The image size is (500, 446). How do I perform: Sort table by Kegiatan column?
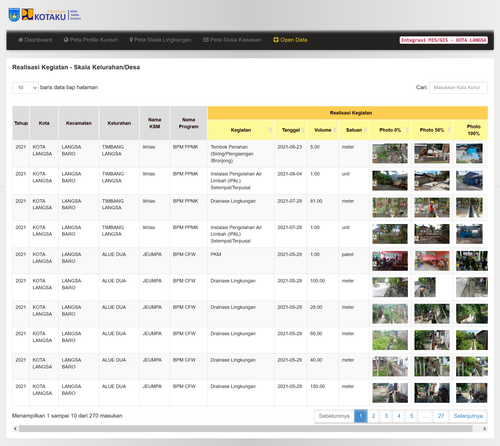click(x=241, y=130)
